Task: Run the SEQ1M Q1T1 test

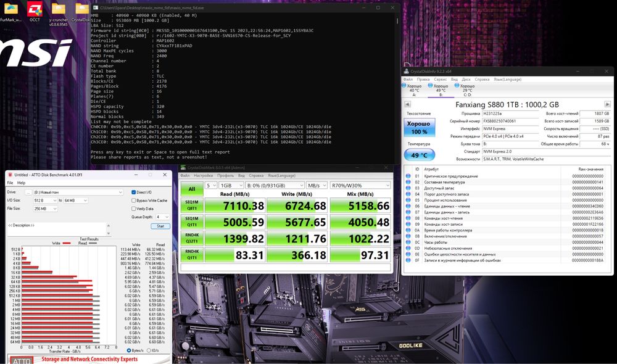Action: [192, 221]
